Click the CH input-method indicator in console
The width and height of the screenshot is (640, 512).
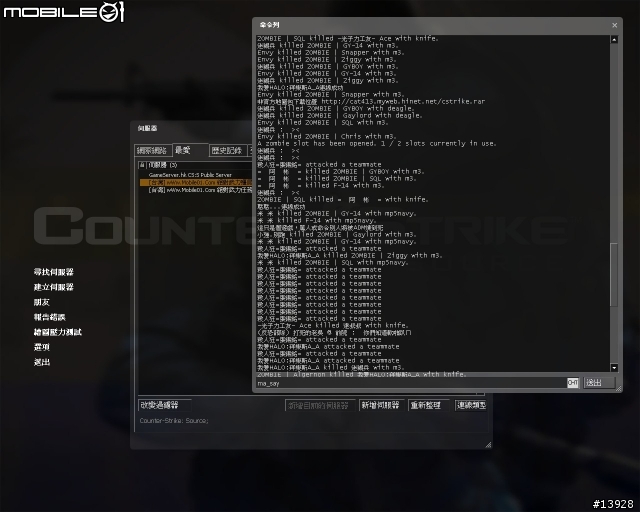coord(573,383)
